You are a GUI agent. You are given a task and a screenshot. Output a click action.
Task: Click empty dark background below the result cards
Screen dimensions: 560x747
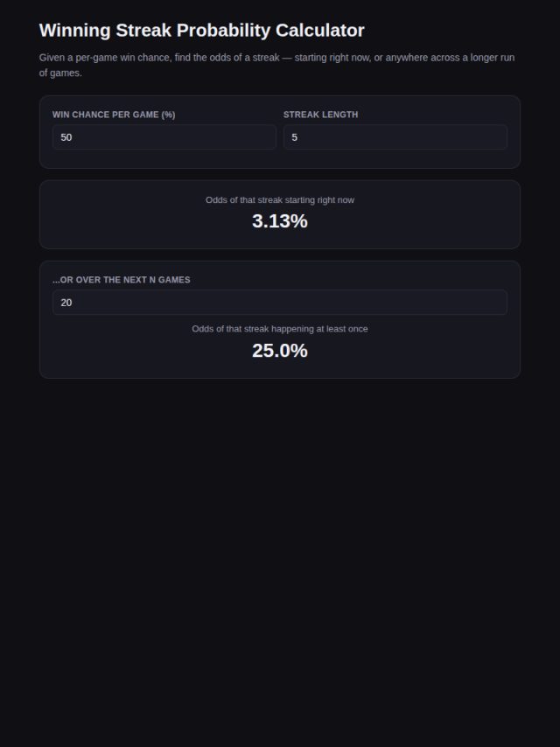pos(280,548)
